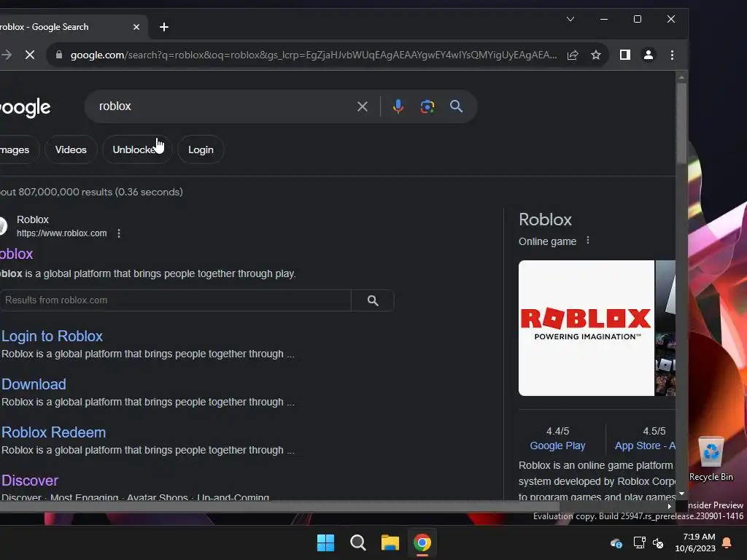Open File Explorer from taskbar

click(390, 542)
